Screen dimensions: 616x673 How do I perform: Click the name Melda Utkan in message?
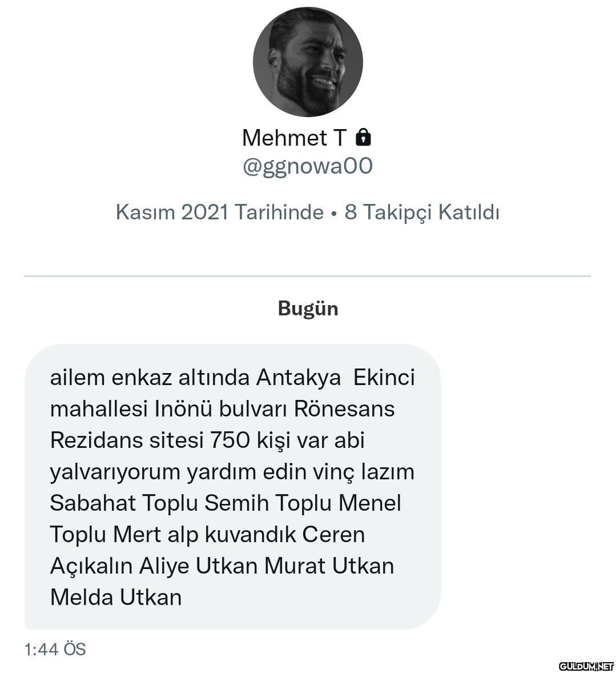pyautogui.click(x=116, y=598)
